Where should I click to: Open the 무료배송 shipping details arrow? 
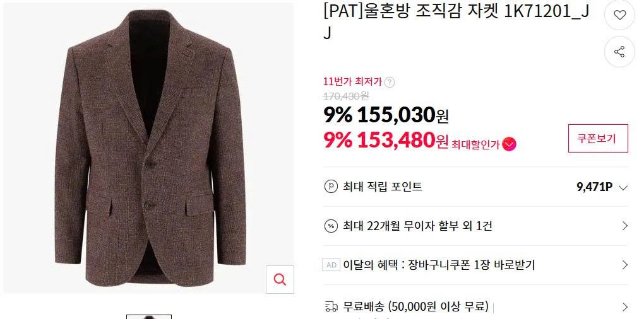pyautogui.click(x=624, y=306)
